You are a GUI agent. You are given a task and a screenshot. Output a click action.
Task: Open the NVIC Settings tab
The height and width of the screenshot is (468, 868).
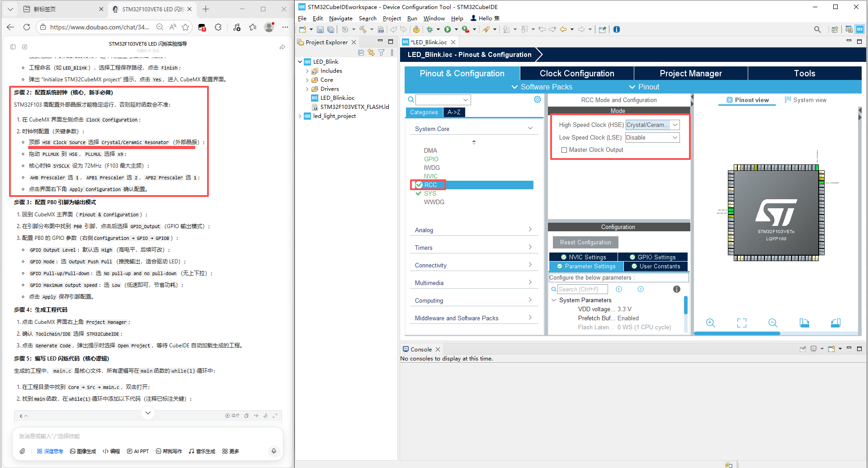coord(583,257)
